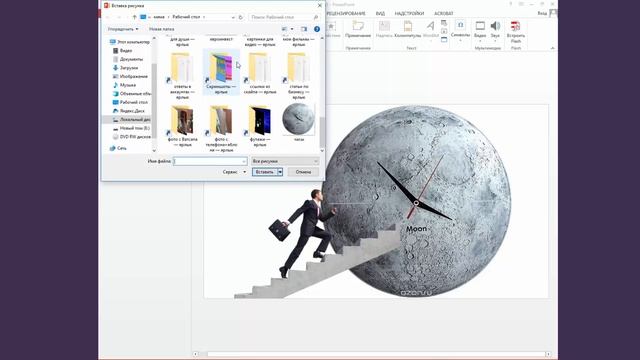Click the Новая папка button
The width and height of the screenshot is (640, 360).
click(161, 29)
